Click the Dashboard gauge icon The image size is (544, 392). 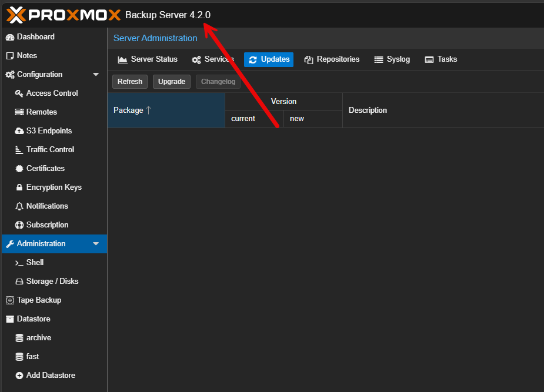pyautogui.click(x=10, y=37)
